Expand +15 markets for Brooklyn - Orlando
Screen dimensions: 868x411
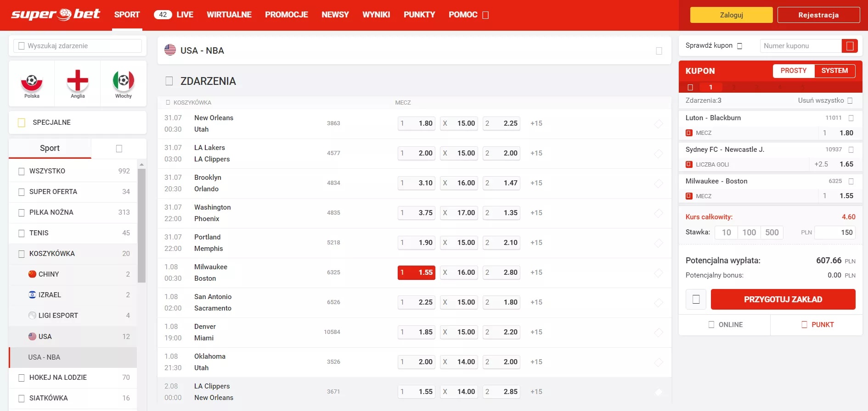[x=536, y=183]
